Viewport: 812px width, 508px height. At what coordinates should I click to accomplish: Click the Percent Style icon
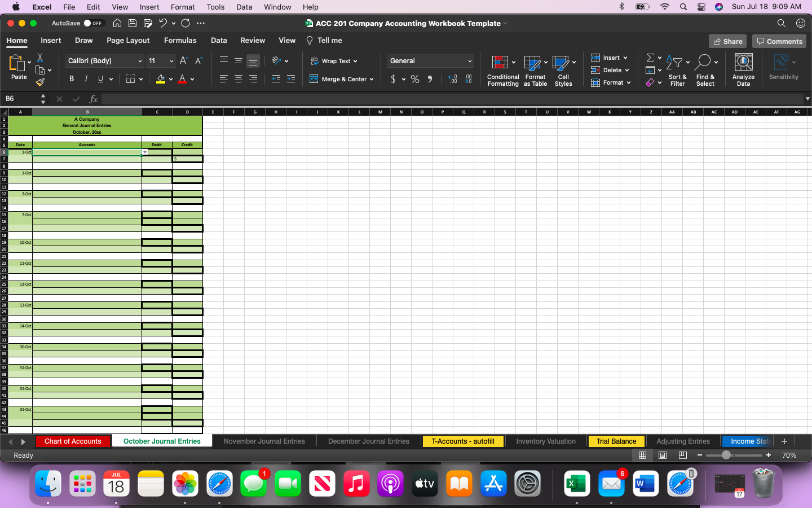tap(415, 79)
